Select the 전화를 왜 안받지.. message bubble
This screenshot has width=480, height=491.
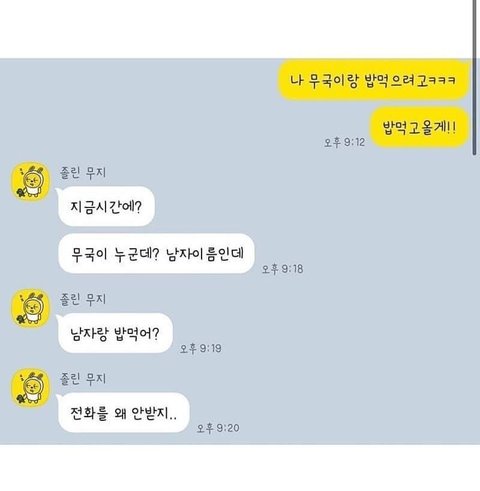(123, 413)
